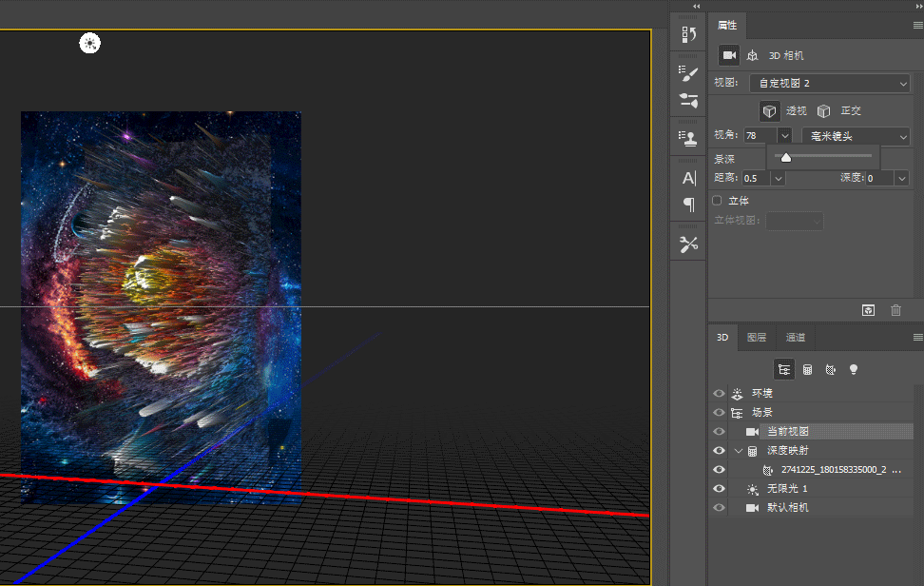924x586 pixels.
Task: Select 默认相机 in the 3D panel
Action: (787, 508)
